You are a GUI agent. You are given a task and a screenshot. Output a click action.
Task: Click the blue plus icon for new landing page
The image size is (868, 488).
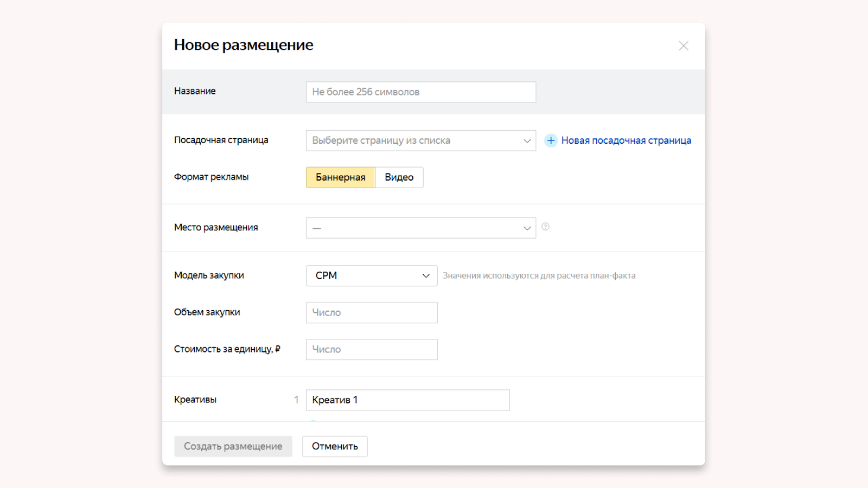point(551,140)
